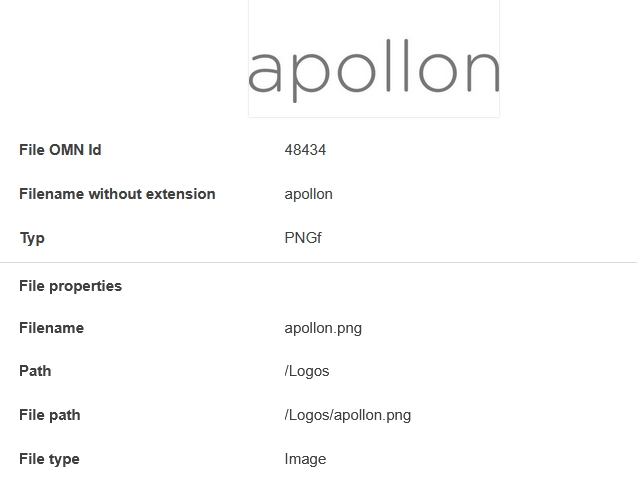Click the /Logos/apollon.png file path value
This screenshot has width=637, height=480.
pos(348,415)
